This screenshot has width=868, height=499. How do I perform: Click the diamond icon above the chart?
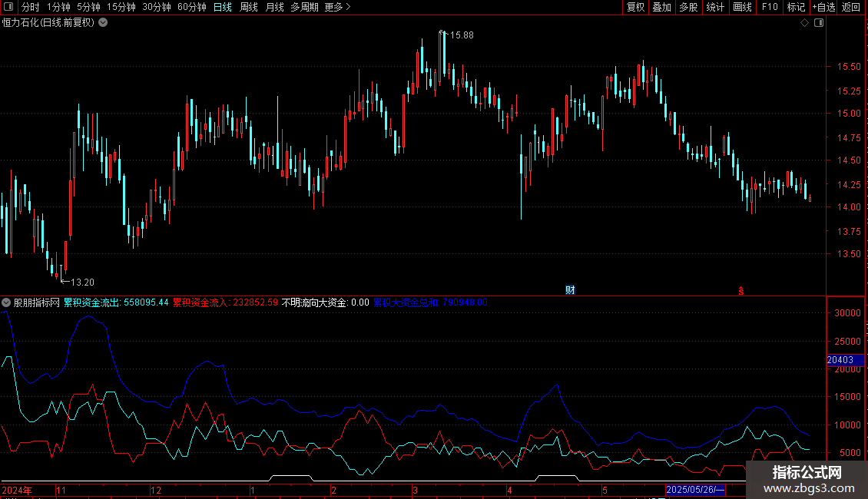(805, 23)
